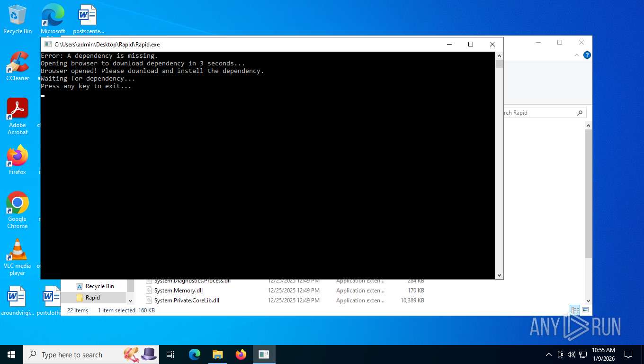Screen dimensions: 644x364
Task: Click '1 item selected 160 KB' status text
Action: point(126,310)
